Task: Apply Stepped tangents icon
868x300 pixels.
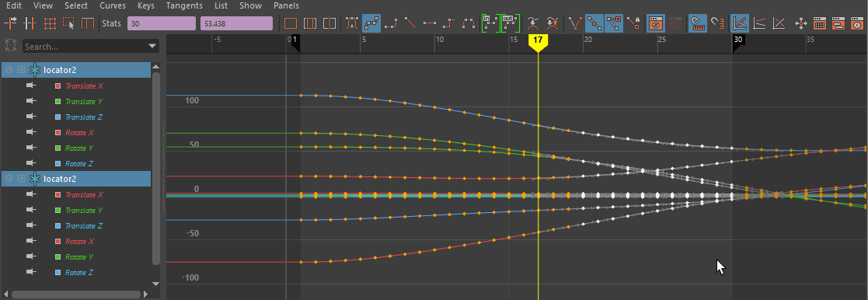Action: [x=449, y=23]
